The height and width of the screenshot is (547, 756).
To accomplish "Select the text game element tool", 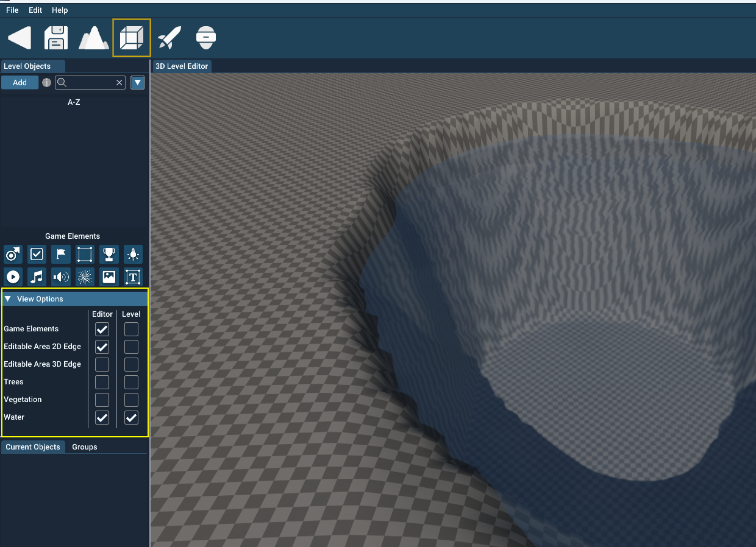I will (x=132, y=277).
